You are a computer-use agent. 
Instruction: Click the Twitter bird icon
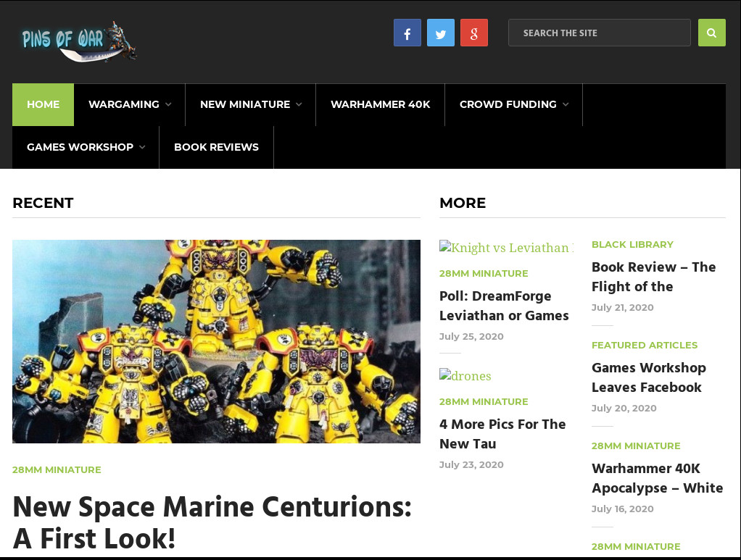coord(440,32)
